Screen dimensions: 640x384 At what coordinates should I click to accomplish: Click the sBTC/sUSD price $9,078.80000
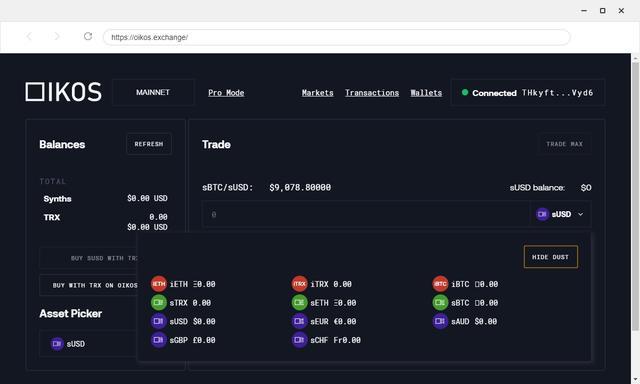click(x=300, y=187)
